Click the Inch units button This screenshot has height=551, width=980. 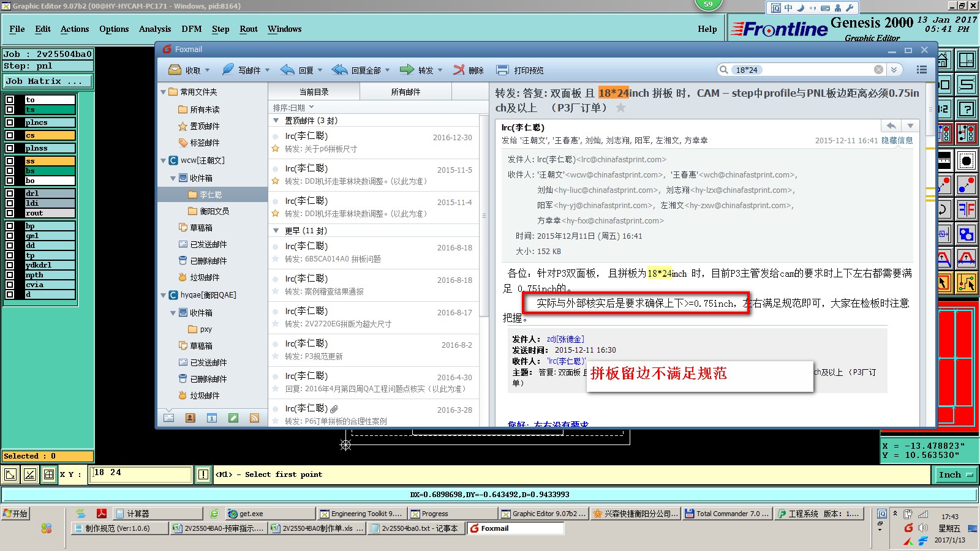[x=956, y=474]
